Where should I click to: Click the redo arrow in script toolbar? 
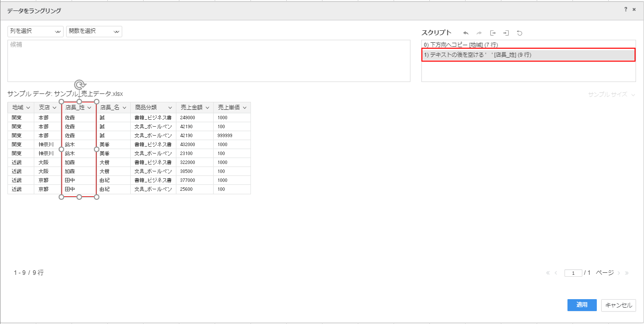coord(479,33)
